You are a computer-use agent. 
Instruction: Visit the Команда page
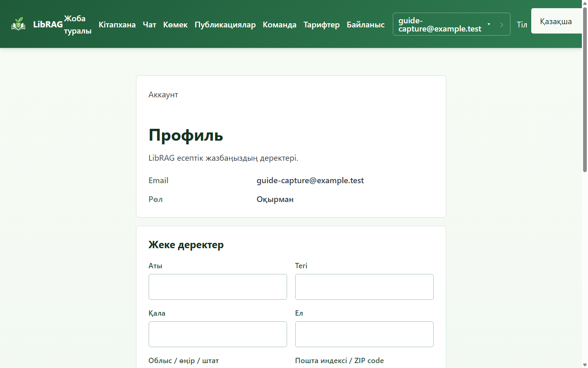[280, 25]
